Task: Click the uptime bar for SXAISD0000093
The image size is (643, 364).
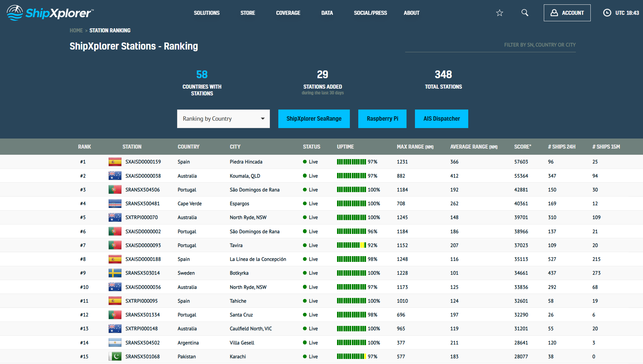Action: [x=352, y=245]
